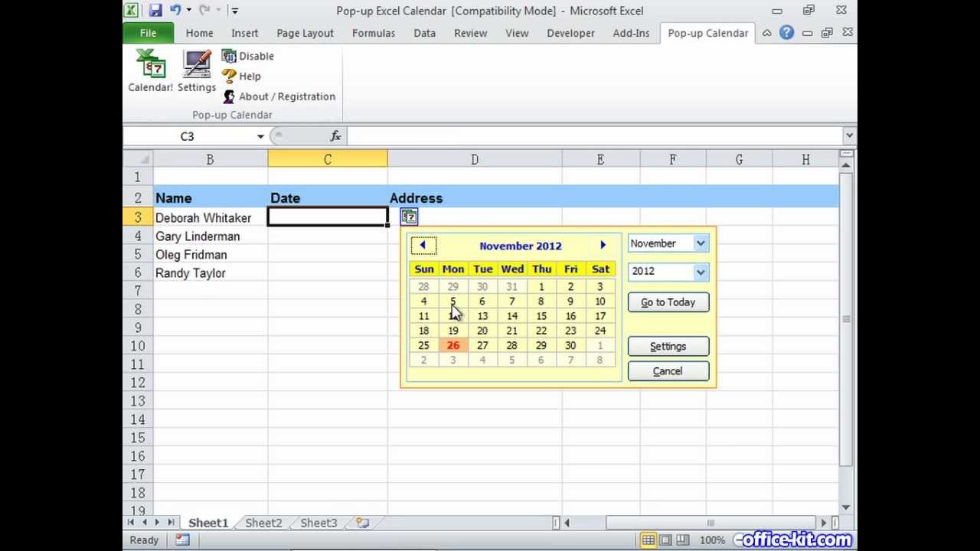This screenshot has width=980, height=551.
Task: Select the cell containing Oleg Fridman
Action: click(210, 255)
